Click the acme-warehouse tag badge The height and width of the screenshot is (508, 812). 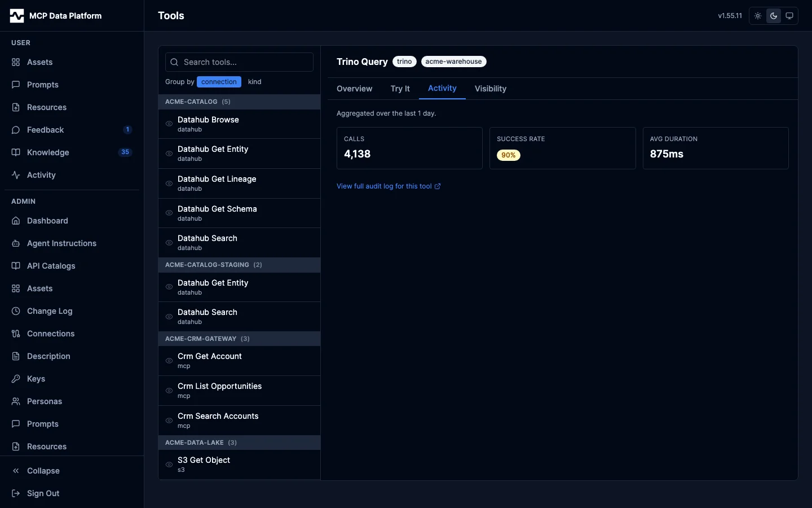pyautogui.click(x=453, y=62)
